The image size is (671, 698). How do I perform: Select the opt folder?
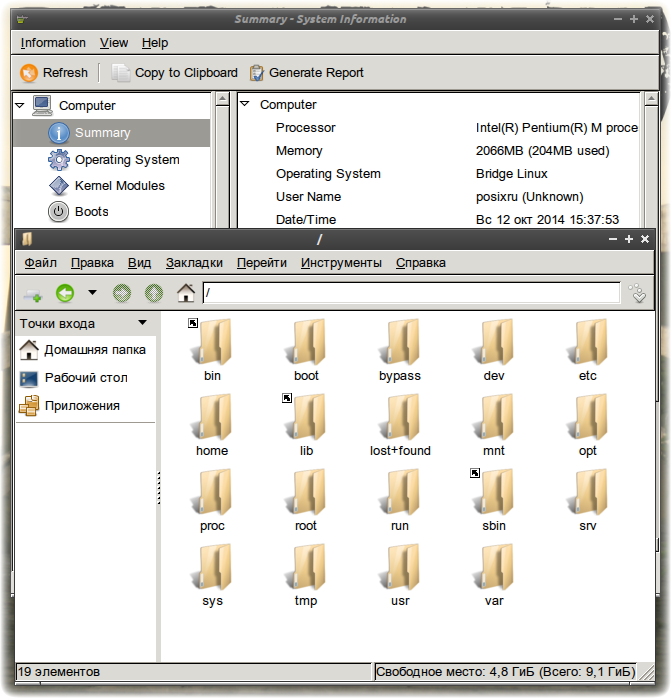click(588, 425)
